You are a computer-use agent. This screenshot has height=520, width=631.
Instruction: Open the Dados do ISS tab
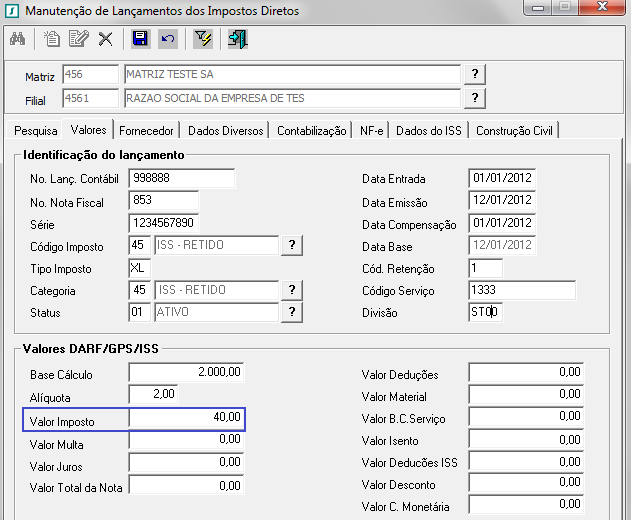pyautogui.click(x=429, y=131)
